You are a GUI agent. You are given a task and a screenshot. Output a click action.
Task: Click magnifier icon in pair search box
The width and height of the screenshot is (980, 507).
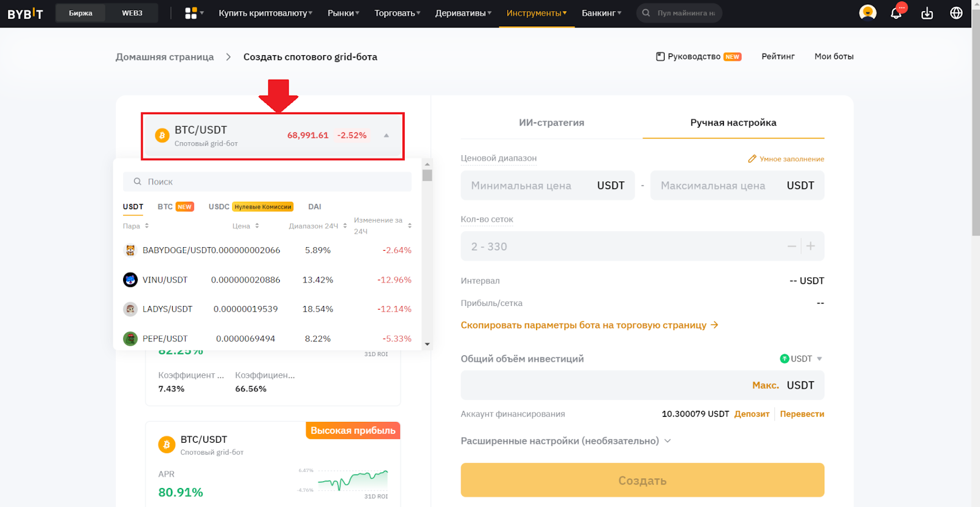pos(138,181)
